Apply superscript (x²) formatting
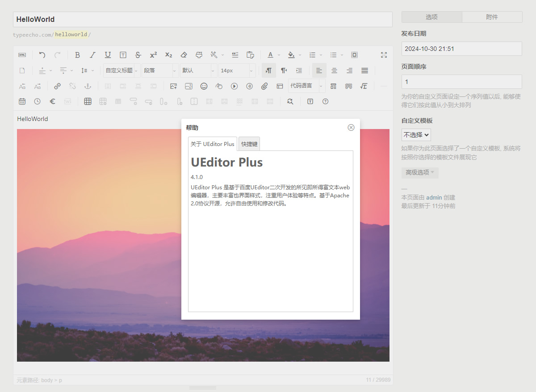536x392 pixels. (x=153, y=55)
